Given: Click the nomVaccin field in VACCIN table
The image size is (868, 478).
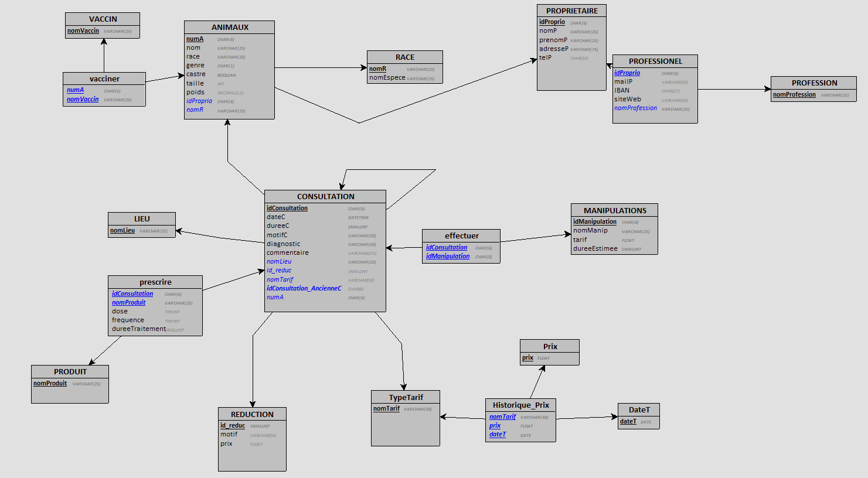Looking at the screenshot, I should [83, 31].
